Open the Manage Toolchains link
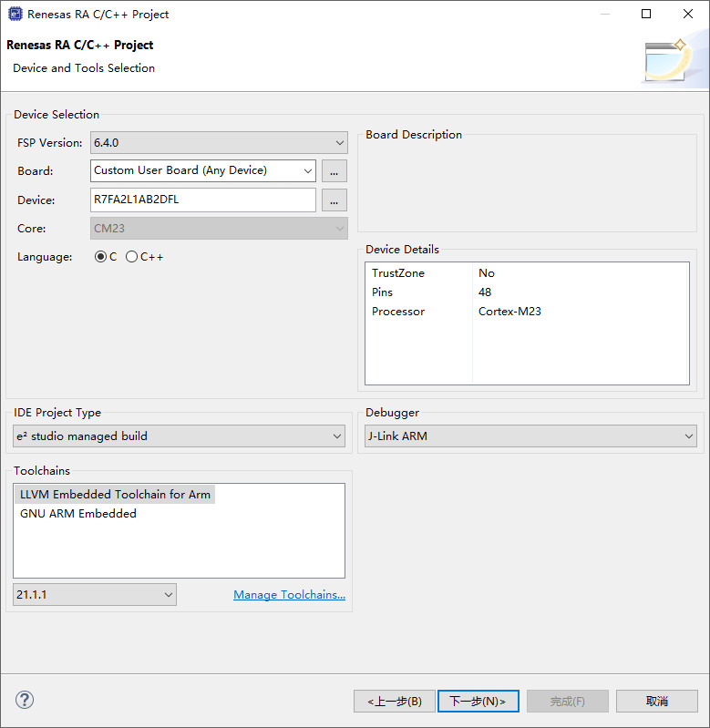This screenshot has height=728, width=710. (x=289, y=594)
